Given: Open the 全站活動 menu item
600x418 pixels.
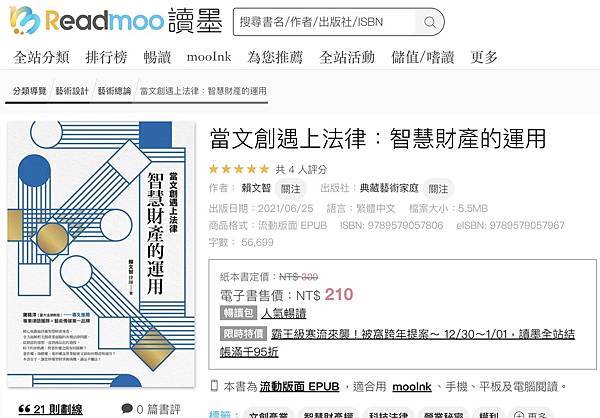Looking at the screenshot, I should coord(347,57).
